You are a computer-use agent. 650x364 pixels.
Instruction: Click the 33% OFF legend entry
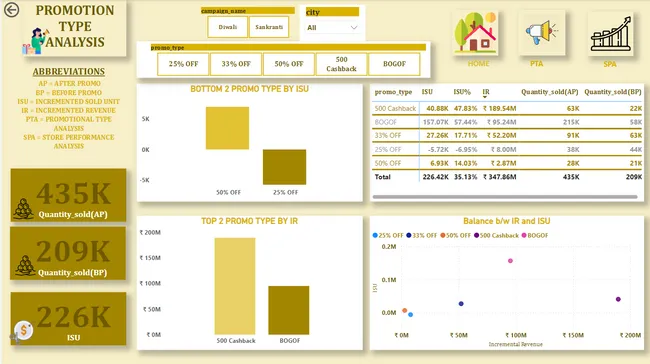(421, 235)
